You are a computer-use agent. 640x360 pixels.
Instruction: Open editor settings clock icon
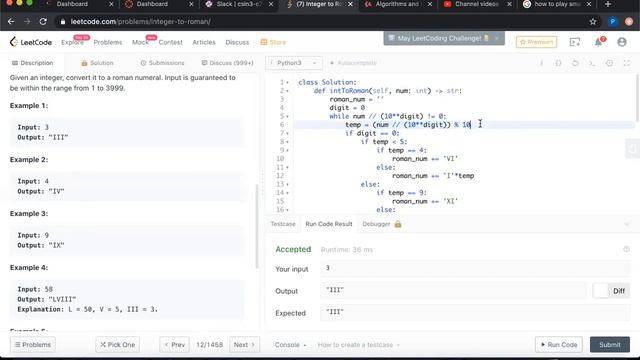(609, 63)
